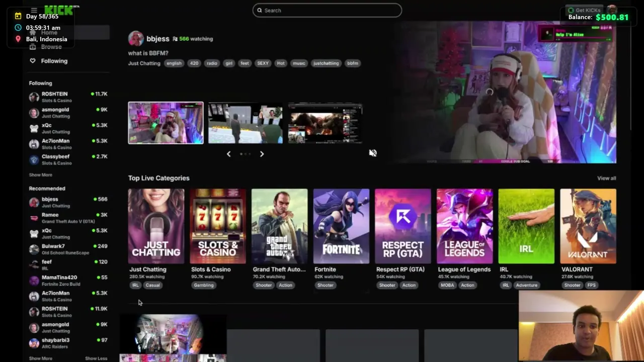Screen dimensions: 644x362
Task: Go to previous featured streams with left arrow
Action: tap(229, 154)
